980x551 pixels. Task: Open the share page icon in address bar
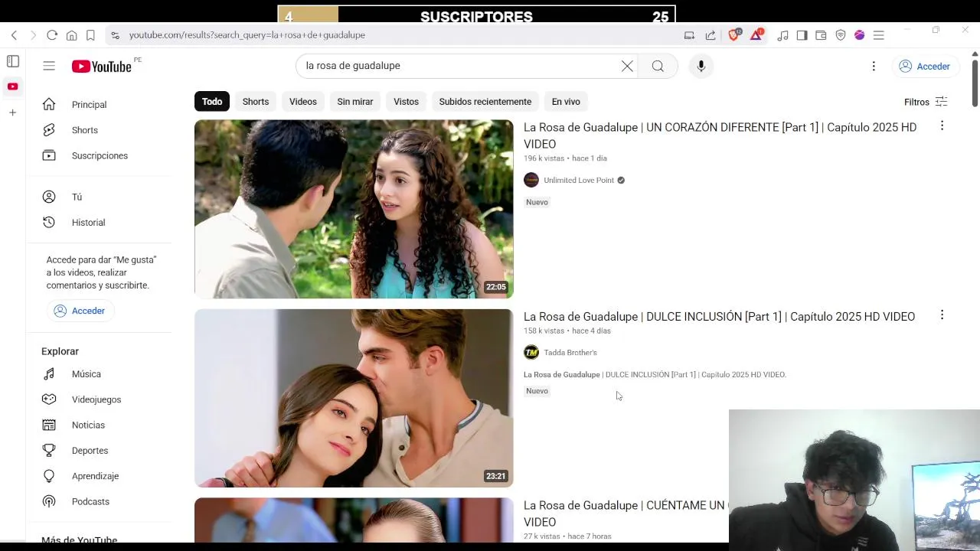[x=710, y=35]
